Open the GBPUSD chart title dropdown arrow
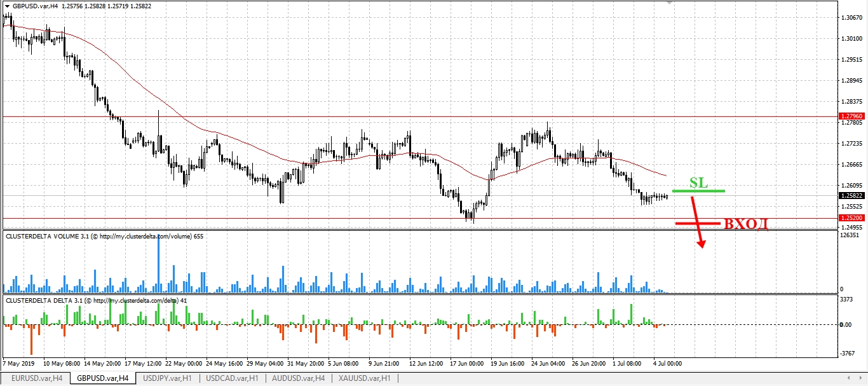 tap(6, 5)
